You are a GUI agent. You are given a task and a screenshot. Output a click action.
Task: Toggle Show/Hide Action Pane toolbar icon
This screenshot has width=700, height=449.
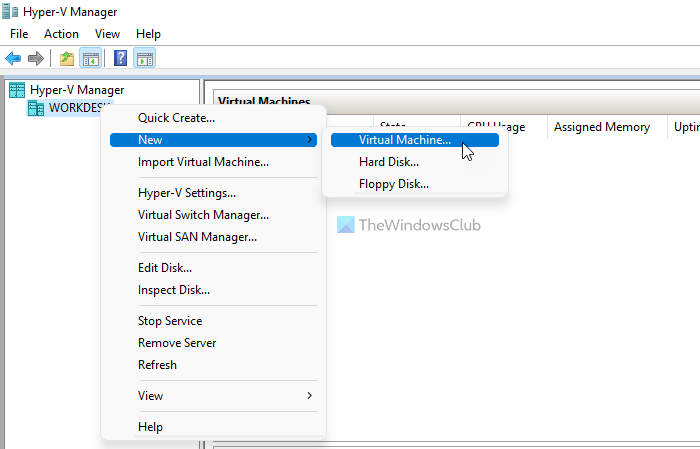coord(145,58)
